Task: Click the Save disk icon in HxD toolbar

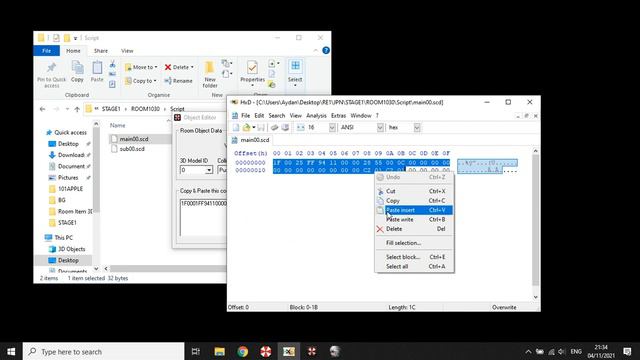Action: (x=261, y=128)
